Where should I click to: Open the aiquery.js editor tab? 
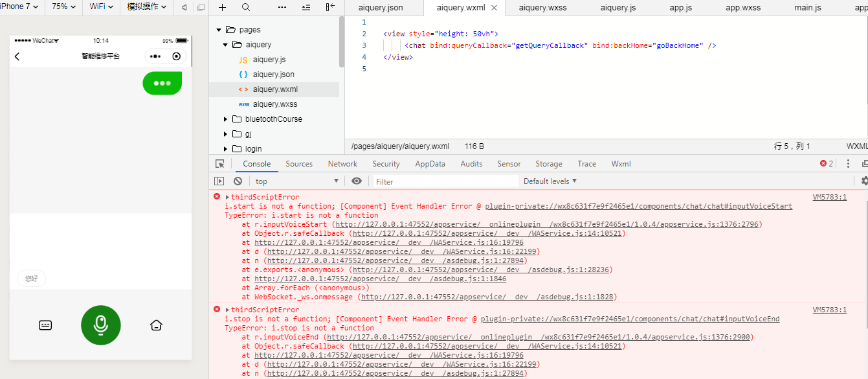pos(618,8)
